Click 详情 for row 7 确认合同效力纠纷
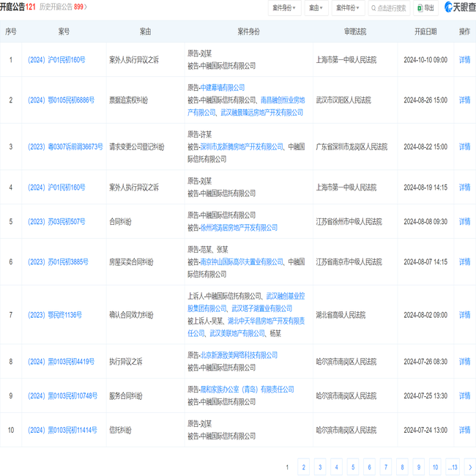Viewport: 476px width, 476px height. (464, 315)
